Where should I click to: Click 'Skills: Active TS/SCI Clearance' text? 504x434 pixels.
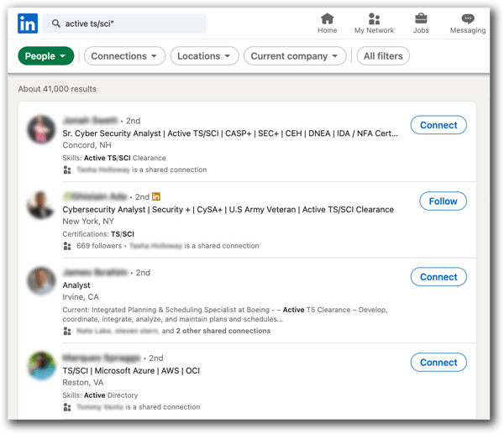point(114,158)
